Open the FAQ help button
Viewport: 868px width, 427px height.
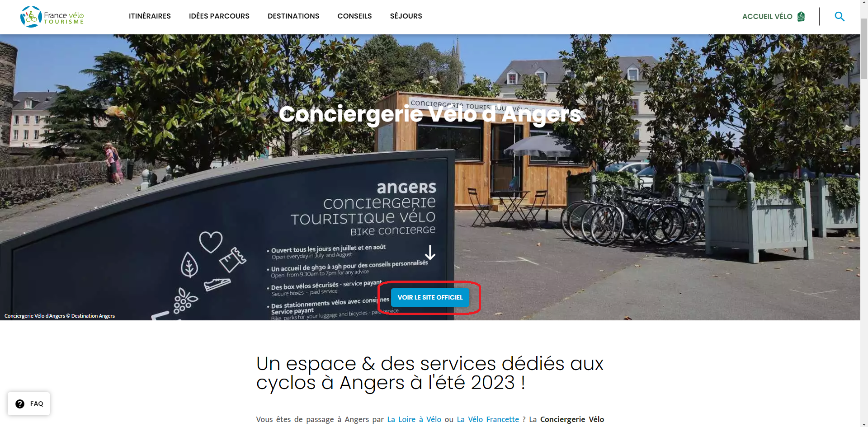point(29,404)
